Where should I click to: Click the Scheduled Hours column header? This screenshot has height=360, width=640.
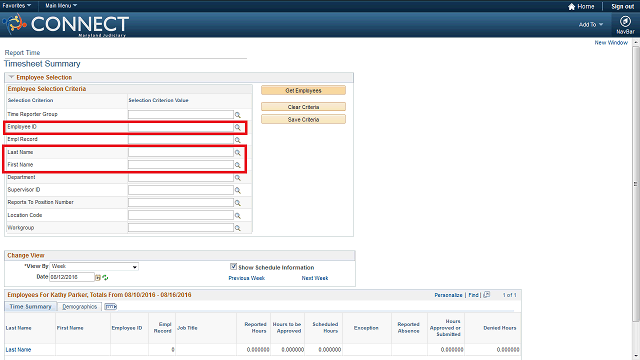point(325,328)
